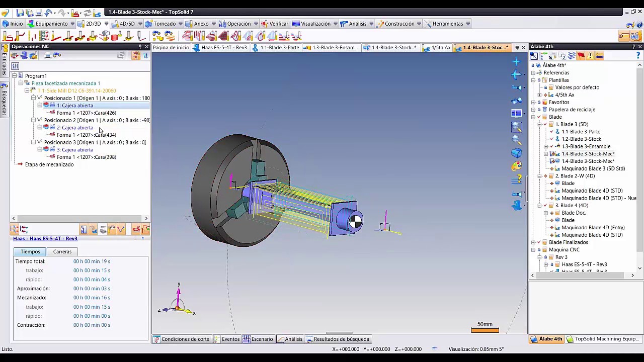Open the Eventos bottom tab
644x362 pixels.
click(x=227, y=339)
